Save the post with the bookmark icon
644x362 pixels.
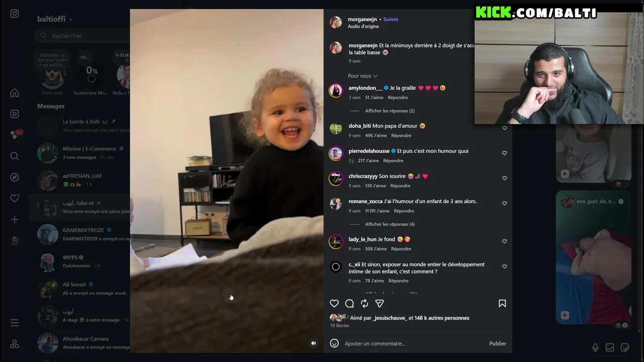[502, 303]
